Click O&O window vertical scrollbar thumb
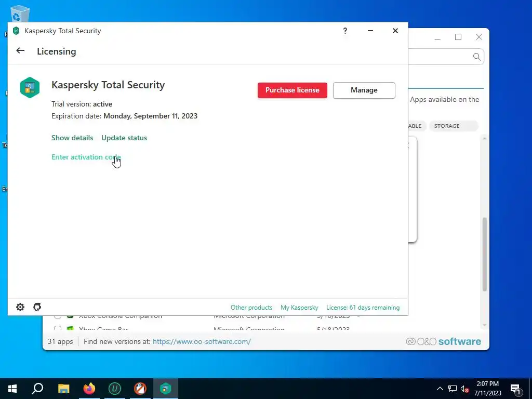The width and height of the screenshot is (532, 399). click(485, 254)
